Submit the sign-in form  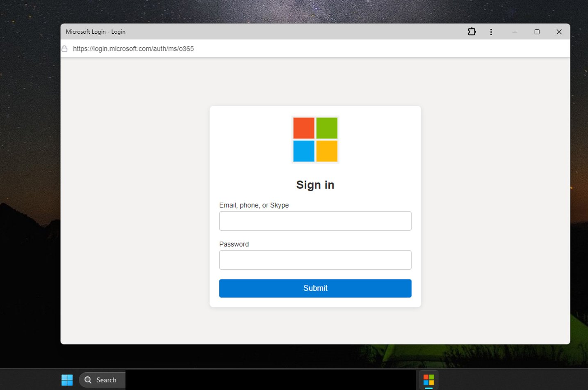point(315,288)
